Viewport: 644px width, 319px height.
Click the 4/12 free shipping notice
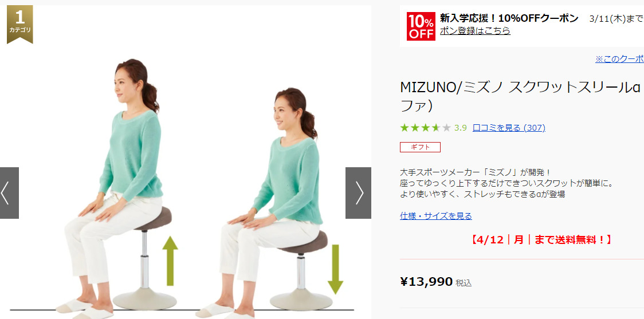point(540,240)
